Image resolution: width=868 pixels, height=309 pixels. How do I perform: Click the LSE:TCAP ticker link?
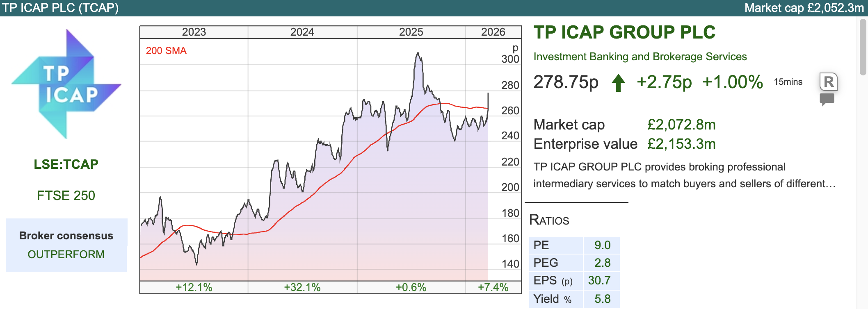click(66, 164)
